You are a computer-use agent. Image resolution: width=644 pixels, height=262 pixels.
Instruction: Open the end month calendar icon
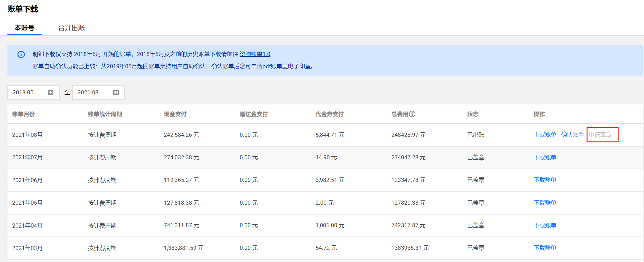pyautogui.click(x=116, y=93)
